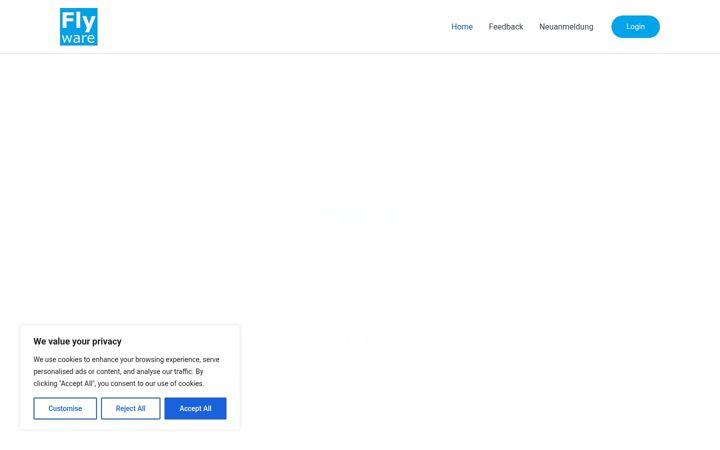Click the blue Login button
720x450 pixels.
[636, 27]
